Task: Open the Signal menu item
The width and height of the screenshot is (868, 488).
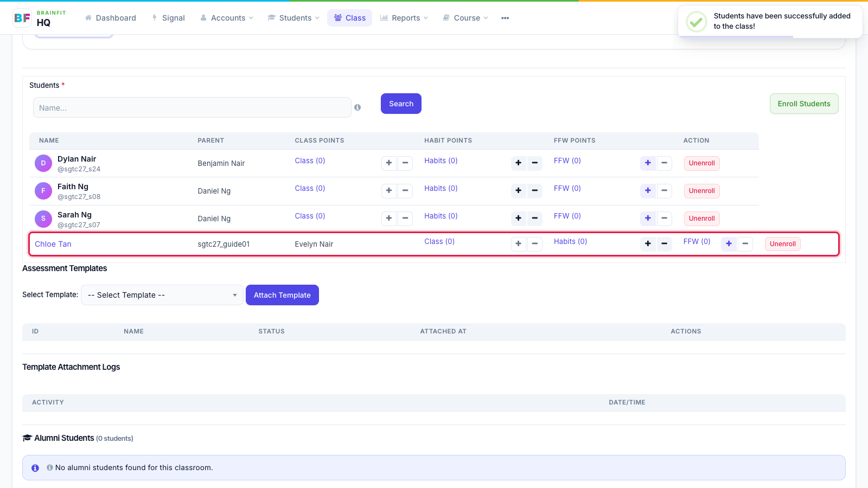Action: [x=169, y=18]
